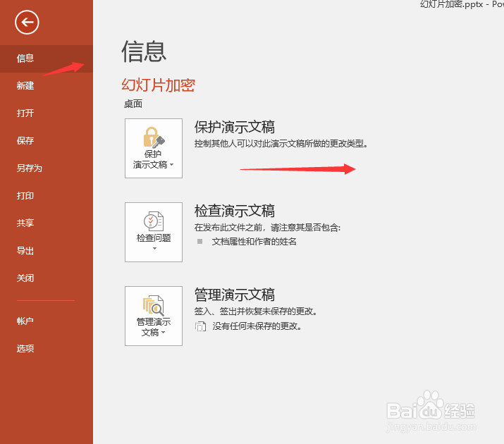Click the back arrow to exit backstage
The image size is (504, 444).
pyautogui.click(x=27, y=22)
